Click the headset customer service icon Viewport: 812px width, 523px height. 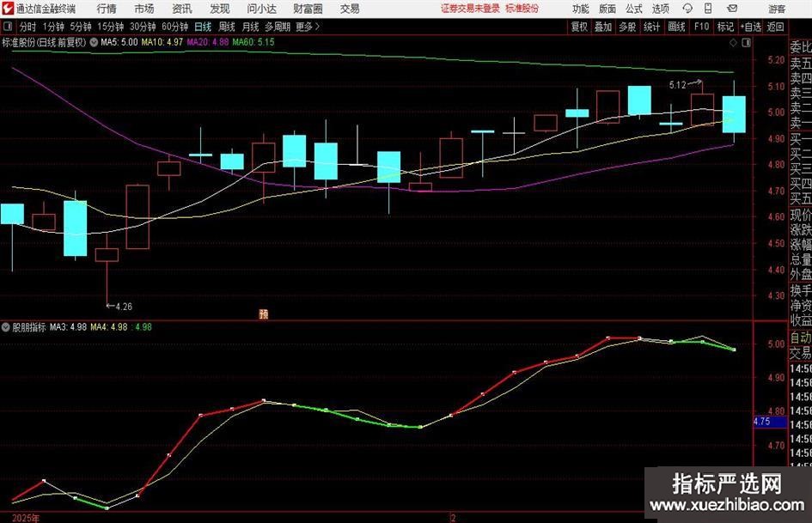tap(687, 9)
